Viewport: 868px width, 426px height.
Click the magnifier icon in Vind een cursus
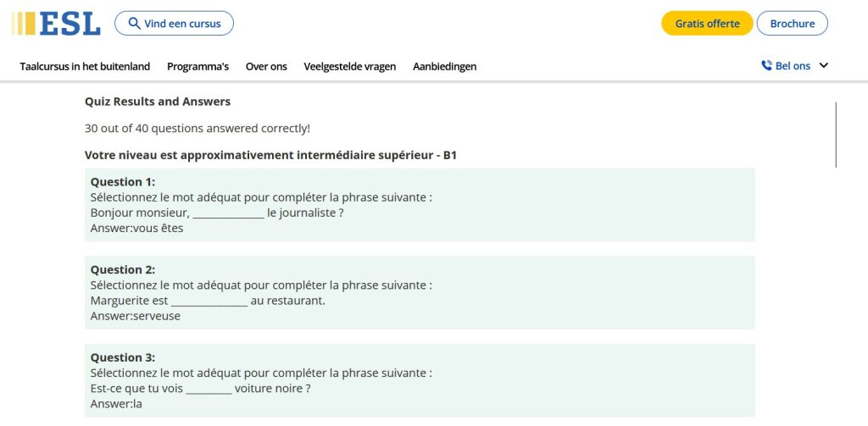134,24
